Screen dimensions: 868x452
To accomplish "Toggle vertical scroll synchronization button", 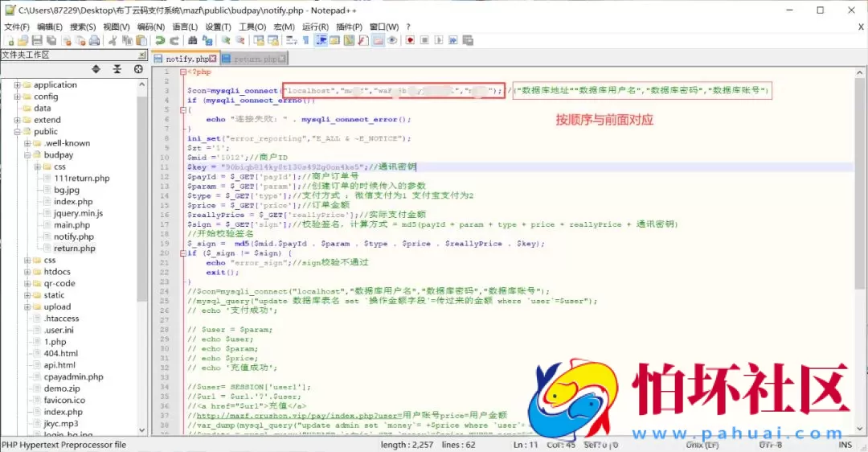I will point(259,40).
